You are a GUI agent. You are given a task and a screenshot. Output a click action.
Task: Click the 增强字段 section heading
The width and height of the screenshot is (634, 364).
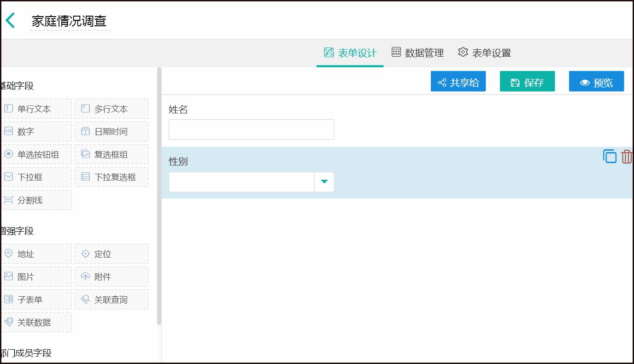[x=17, y=231]
